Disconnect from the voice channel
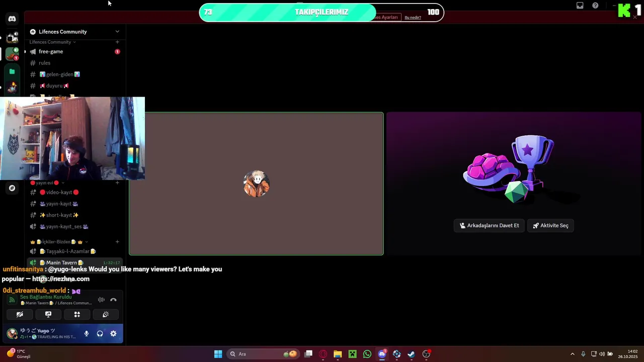 pyautogui.click(x=113, y=300)
